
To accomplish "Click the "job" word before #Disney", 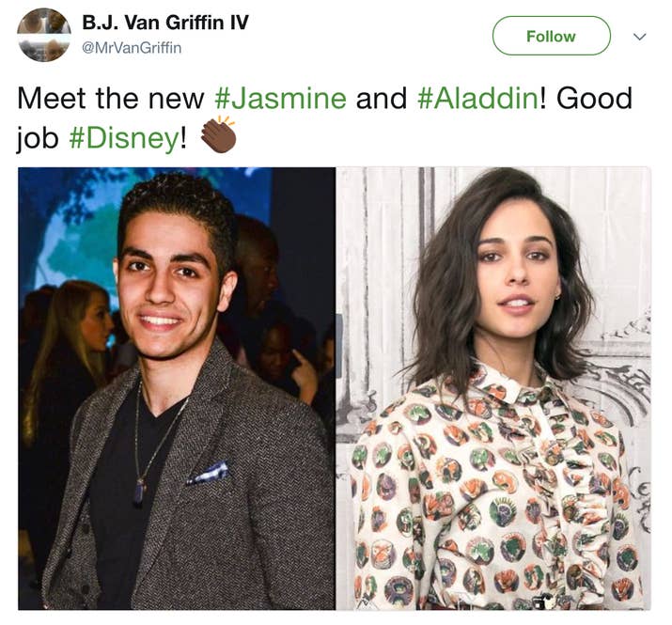I will pyautogui.click(x=38, y=138).
